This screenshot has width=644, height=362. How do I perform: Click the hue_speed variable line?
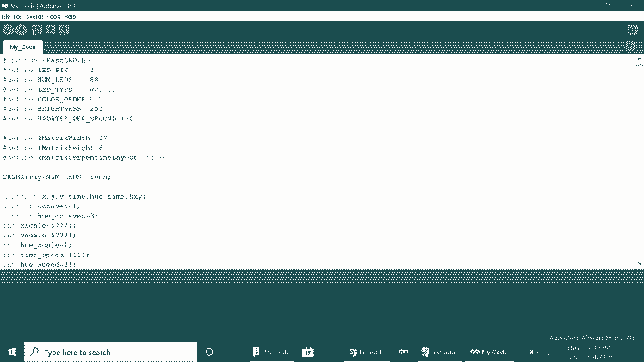coord(40,265)
